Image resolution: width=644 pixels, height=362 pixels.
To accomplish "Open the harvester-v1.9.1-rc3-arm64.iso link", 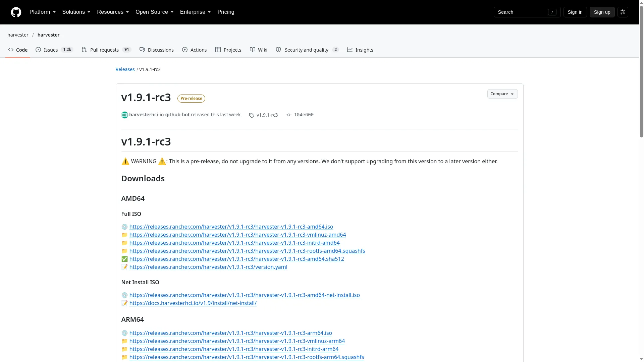I will click(x=230, y=333).
